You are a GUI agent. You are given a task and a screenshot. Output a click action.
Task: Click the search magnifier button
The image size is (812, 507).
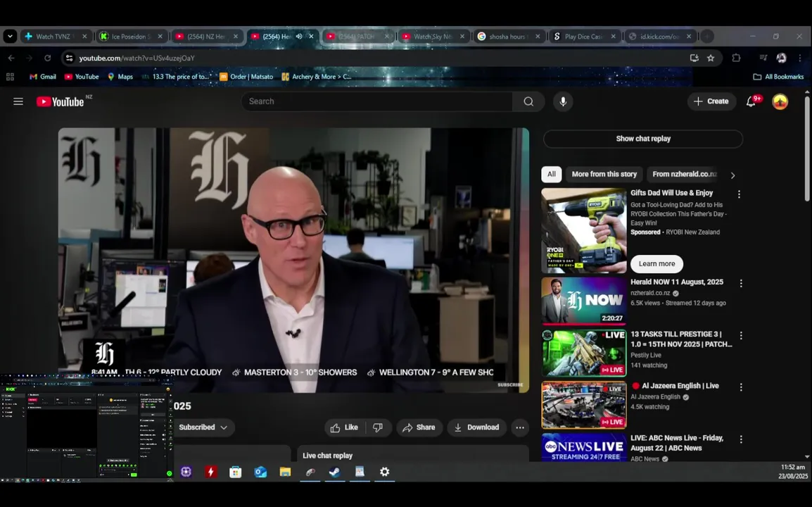(528, 101)
